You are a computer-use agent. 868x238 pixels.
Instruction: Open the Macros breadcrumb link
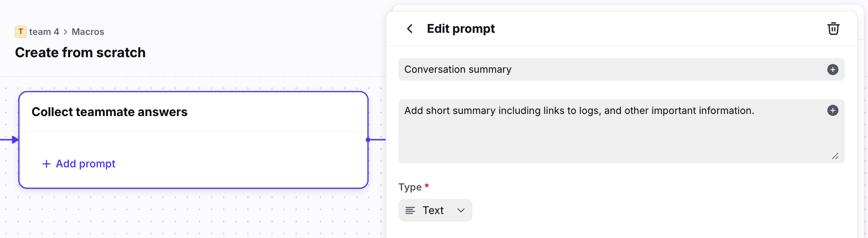click(88, 32)
